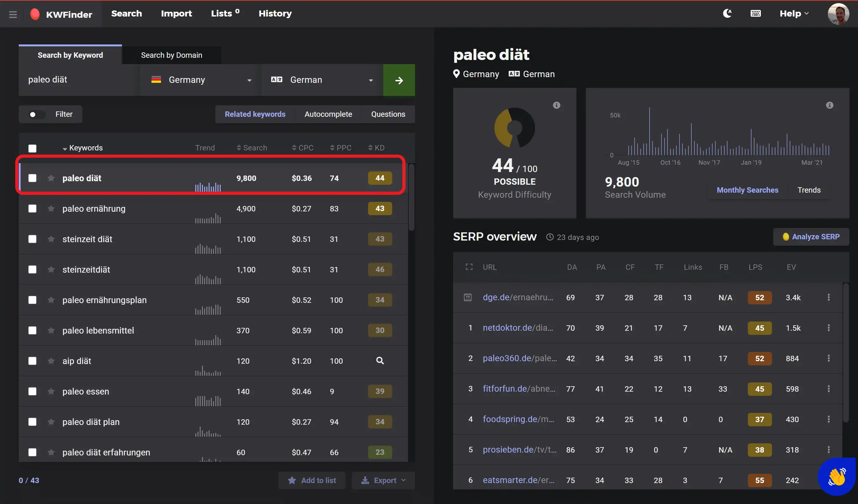858x504 pixels.
Task: Select the Autocomplete tab
Action: 328,114
